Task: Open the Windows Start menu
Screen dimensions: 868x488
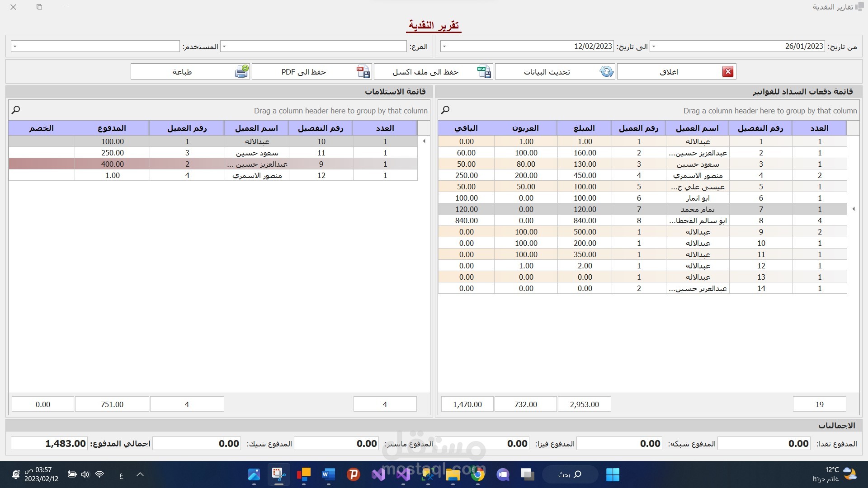Action: (x=613, y=474)
